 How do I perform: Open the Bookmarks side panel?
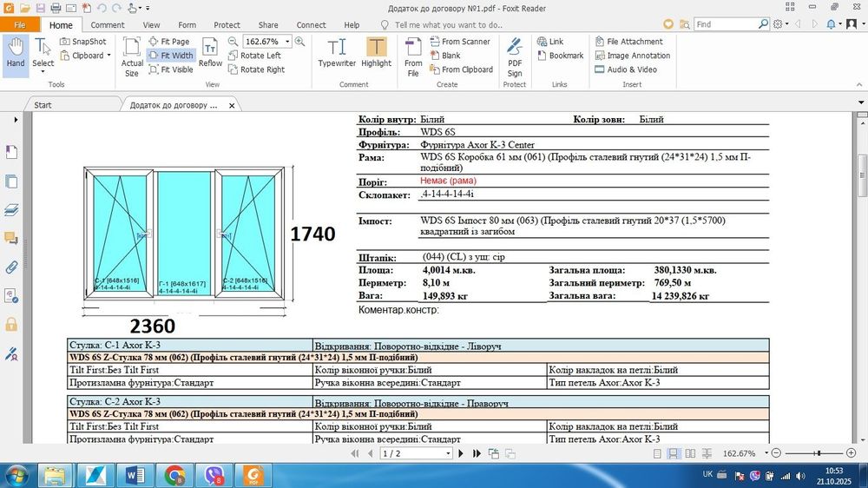[11, 152]
